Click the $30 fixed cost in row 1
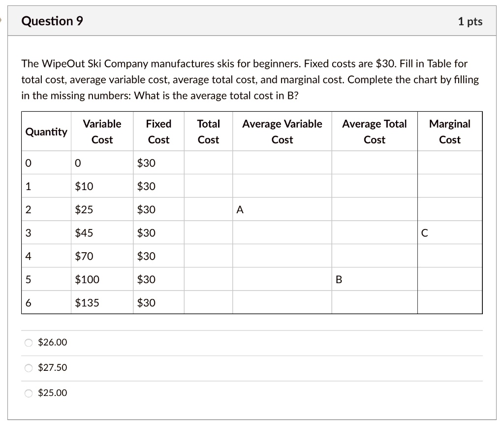The height and width of the screenshot is (426, 504). click(x=145, y=186)
